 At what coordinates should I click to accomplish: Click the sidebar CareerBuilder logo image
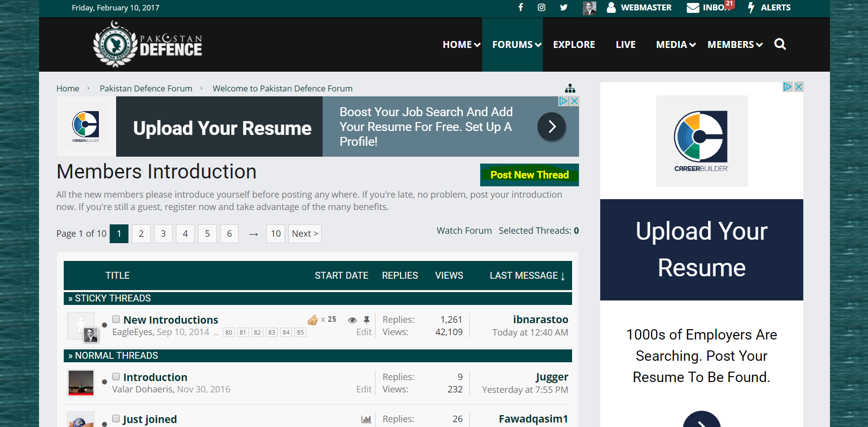click(x=702, y=141)
